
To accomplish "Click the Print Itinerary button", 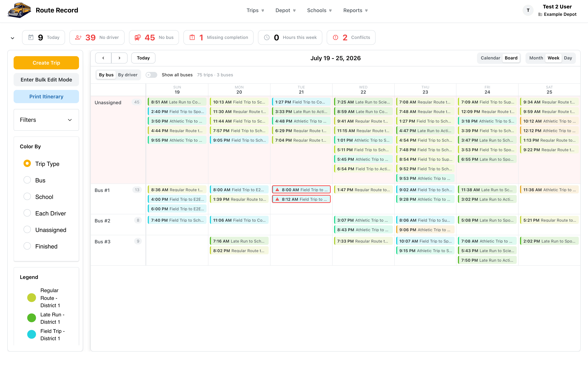I will tap(46, 97).
